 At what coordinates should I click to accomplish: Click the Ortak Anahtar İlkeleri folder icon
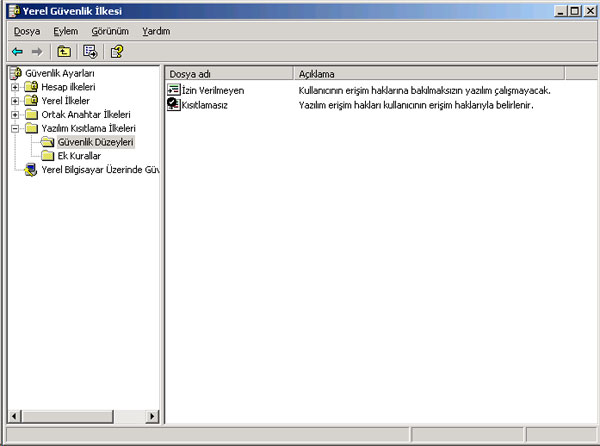(31, 114)
